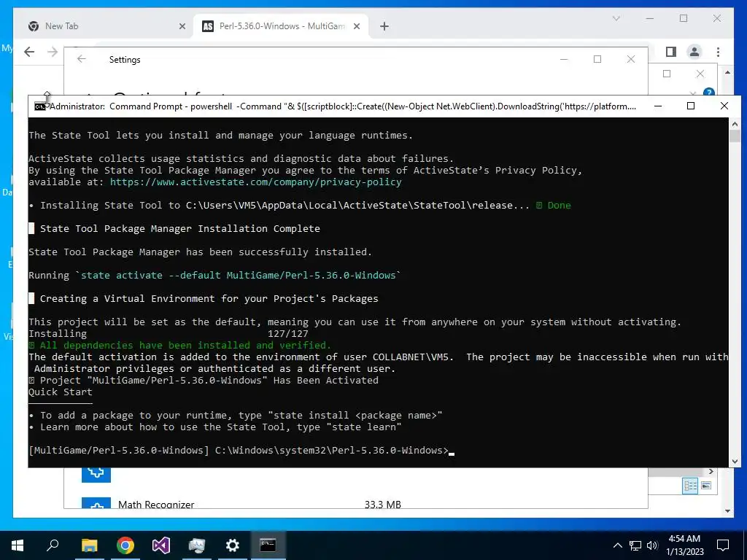
Task: Go forward in the Chrome browser
Action: pyautogui.click(x=53, y=52)
